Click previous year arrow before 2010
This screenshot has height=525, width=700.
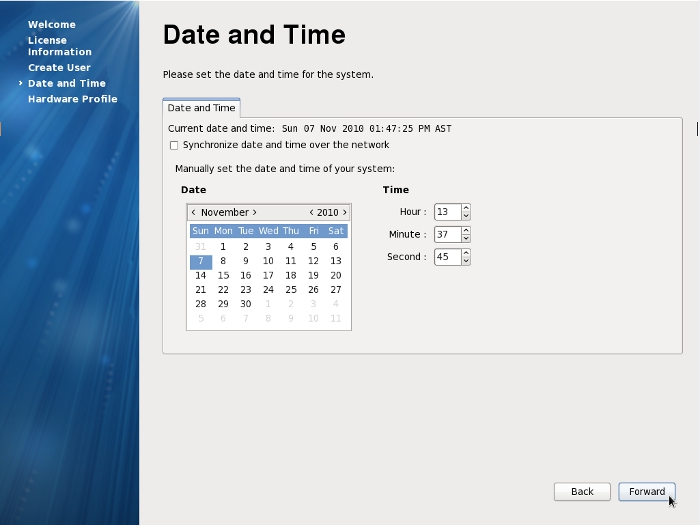click(311, 212)
